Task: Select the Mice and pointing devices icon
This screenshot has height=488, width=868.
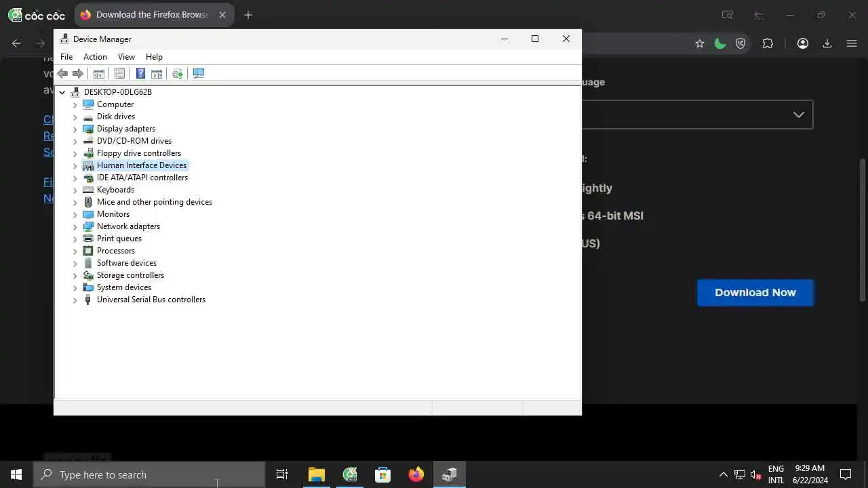Action: click(x=88, y=202)
